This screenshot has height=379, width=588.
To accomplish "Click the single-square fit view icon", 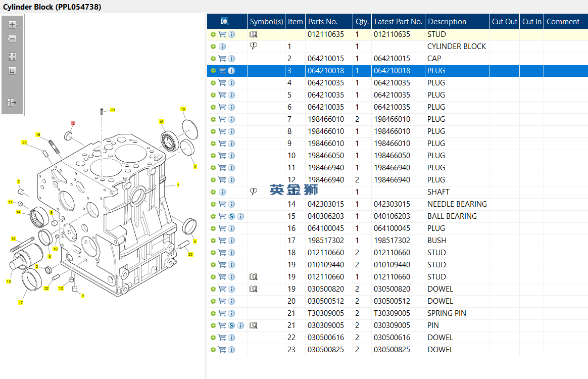I will pyautogui.click(x=12, y=71).
